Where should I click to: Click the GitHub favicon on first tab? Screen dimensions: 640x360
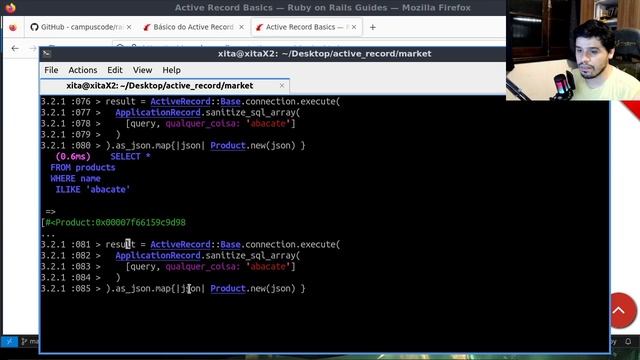pyautogui.click(x=35, y=27)
